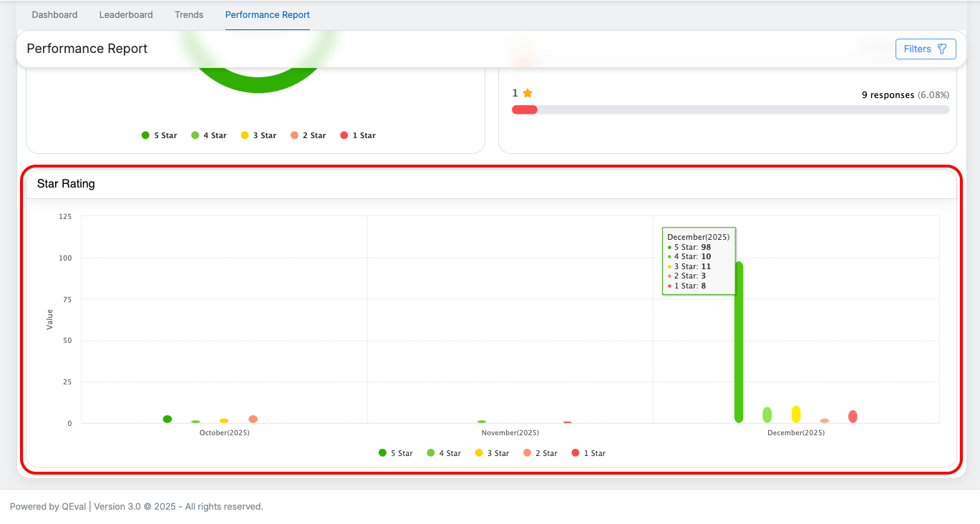
Task: Click the Star Rating panel heading
Action: coord(66,184)
